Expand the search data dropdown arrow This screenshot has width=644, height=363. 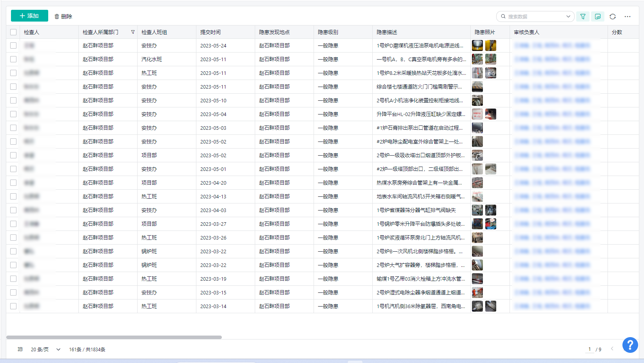click(x=568, y=16)
